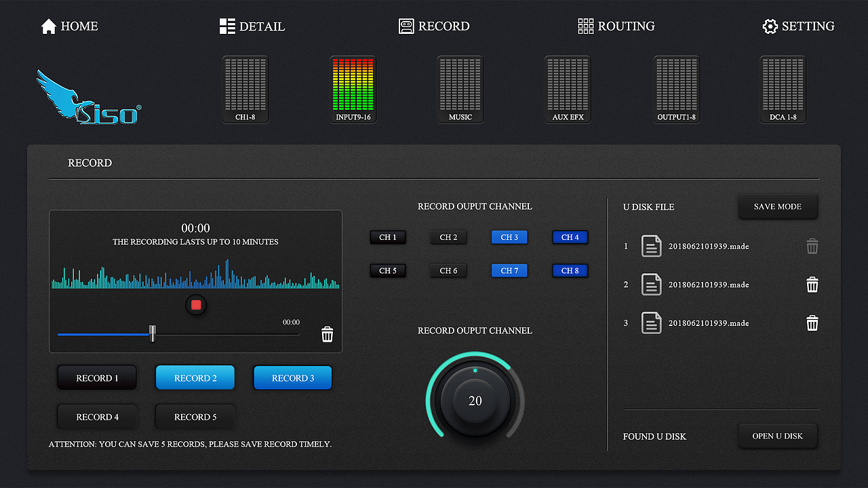This screenshot has height=488, width=868.
Task: Choose the RECORD 5 slot
Action: tap(195, 417)
